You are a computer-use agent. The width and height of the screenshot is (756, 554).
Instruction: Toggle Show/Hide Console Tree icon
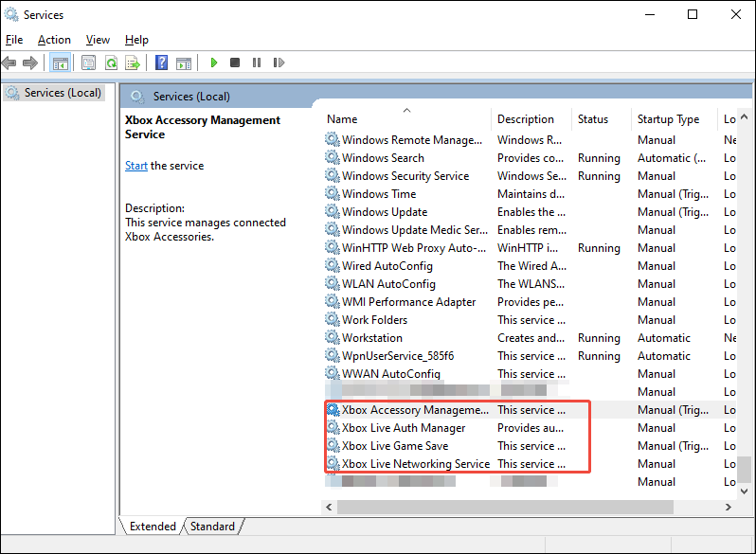tap(61, 63)
